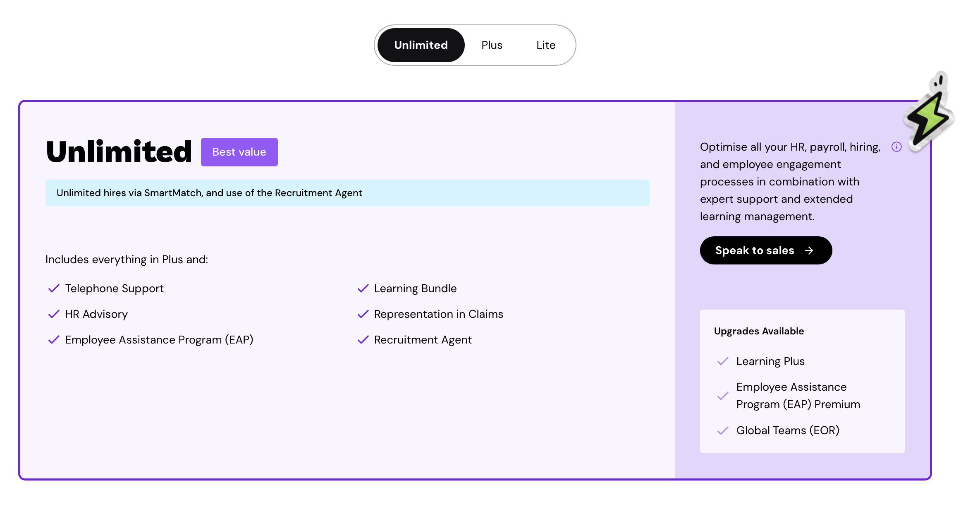Click checkmark beside Global Teams (EOR)
Screen dimensions: 980x519
(722, 431)
